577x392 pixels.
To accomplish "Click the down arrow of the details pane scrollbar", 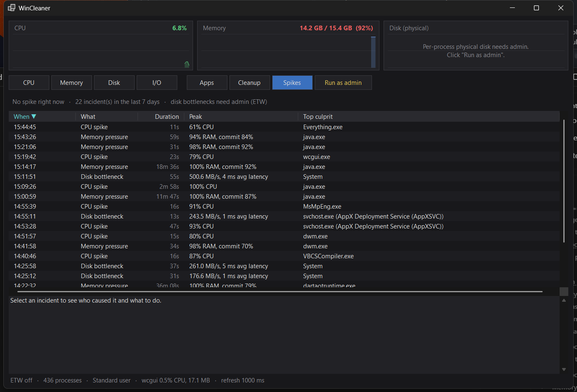I will tap(564, 369).
